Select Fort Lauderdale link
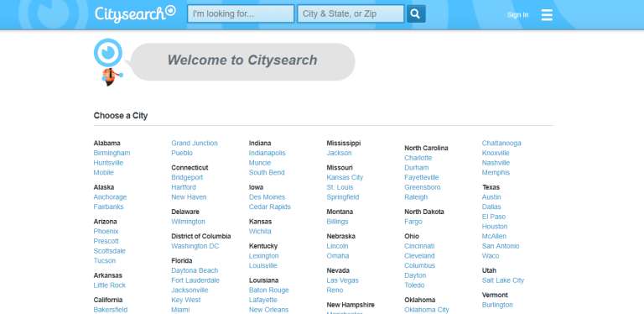 click(x=195, y=280)
